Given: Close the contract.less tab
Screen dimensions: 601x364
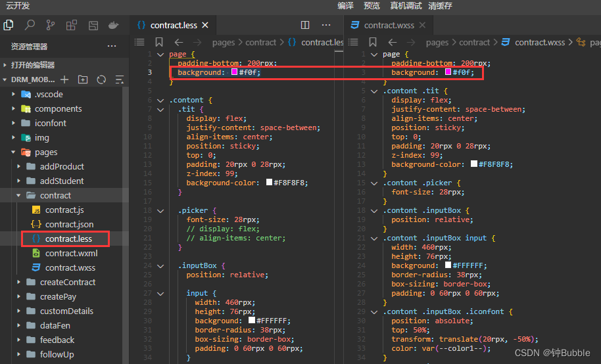Looking at the screenshot, I should click(205, 25).
